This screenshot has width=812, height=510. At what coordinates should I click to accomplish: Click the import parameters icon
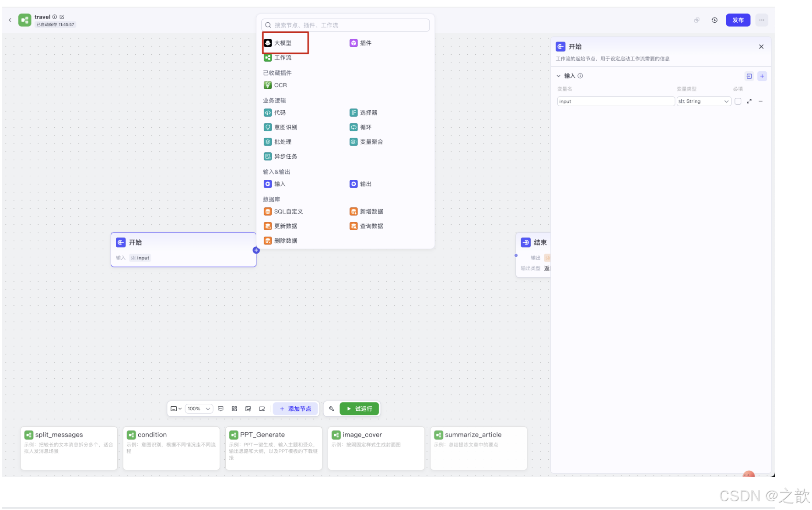(x=749, y=76)
